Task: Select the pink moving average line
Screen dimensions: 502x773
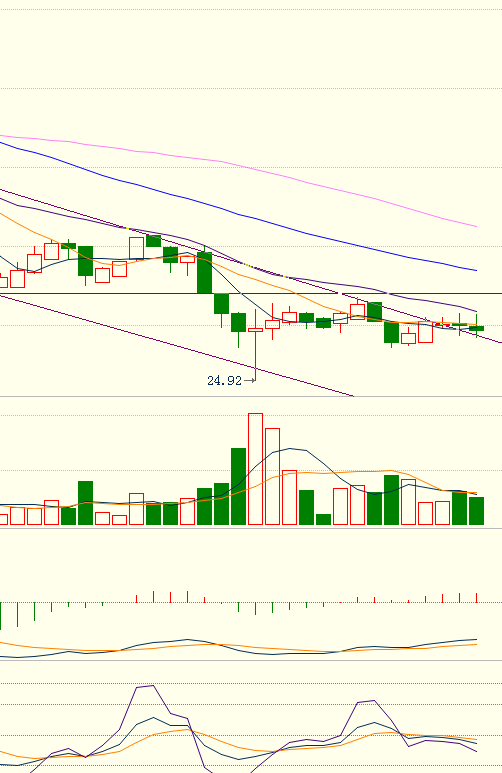Action: pos(237,165)
